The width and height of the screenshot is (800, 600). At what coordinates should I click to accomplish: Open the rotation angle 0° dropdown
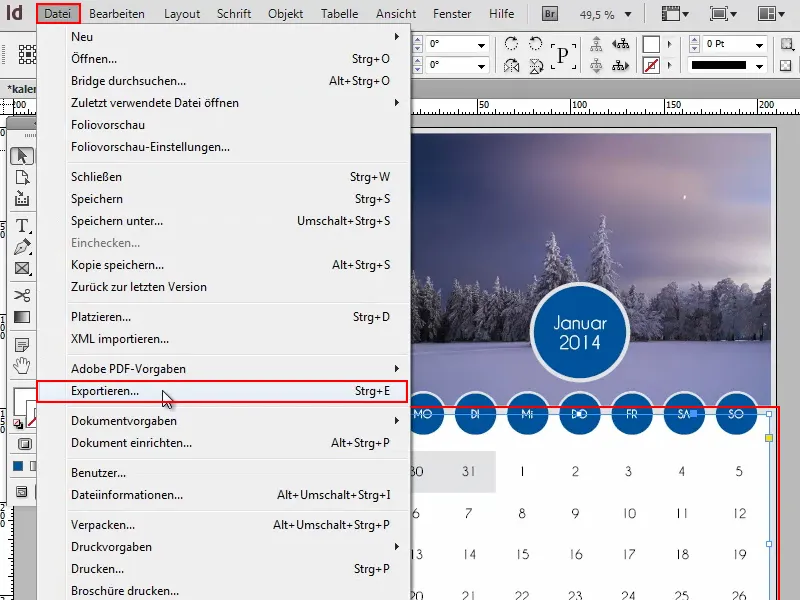[x=481, y=45]
